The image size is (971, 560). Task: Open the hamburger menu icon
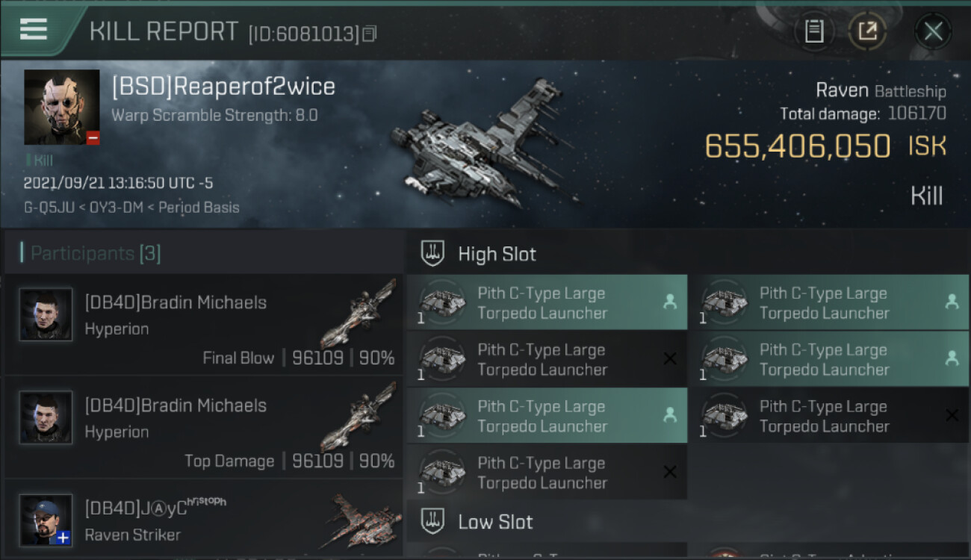click(34, 29)
